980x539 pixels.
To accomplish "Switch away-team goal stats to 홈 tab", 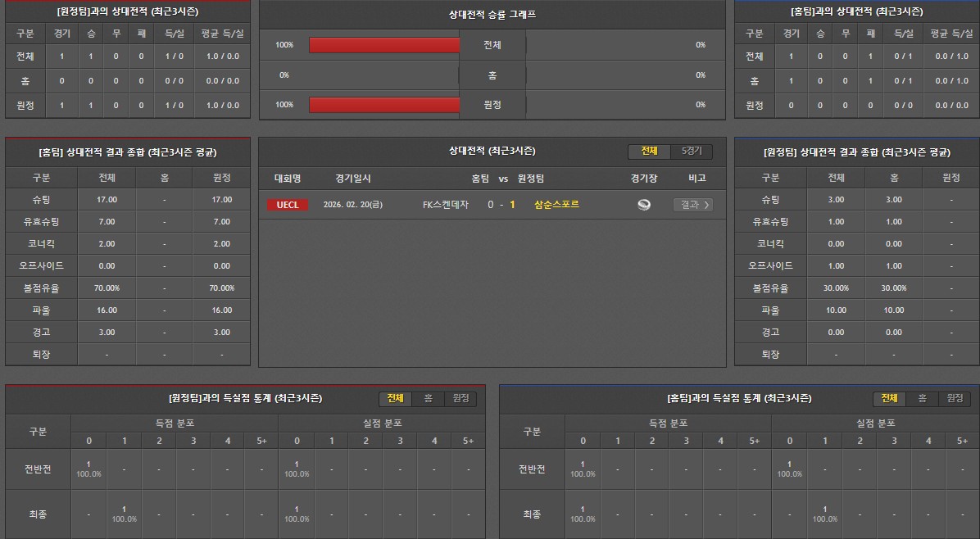I will (x=428, y=399).
